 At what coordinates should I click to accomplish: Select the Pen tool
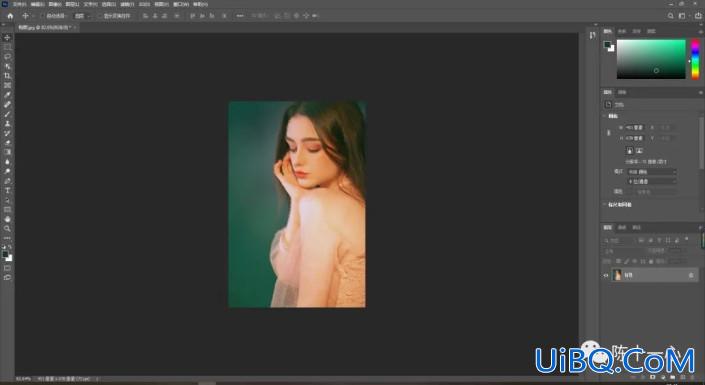7,181
